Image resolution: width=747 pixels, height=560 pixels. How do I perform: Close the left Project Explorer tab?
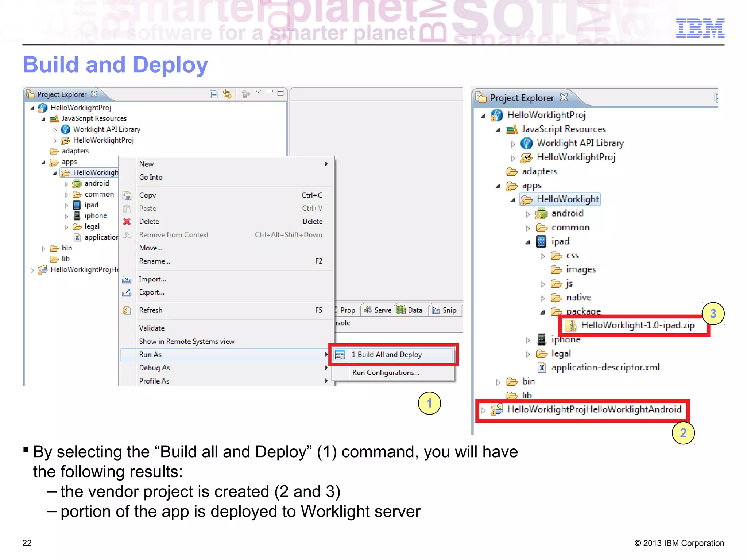tap(94, 94)
